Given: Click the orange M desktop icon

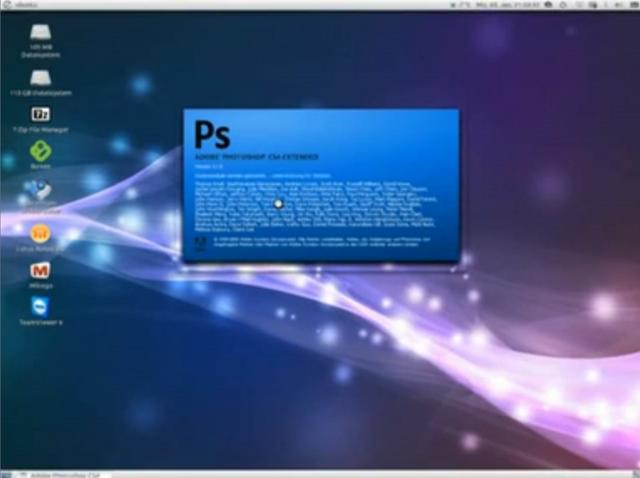Looking at the screenshot, I should 40,270.
